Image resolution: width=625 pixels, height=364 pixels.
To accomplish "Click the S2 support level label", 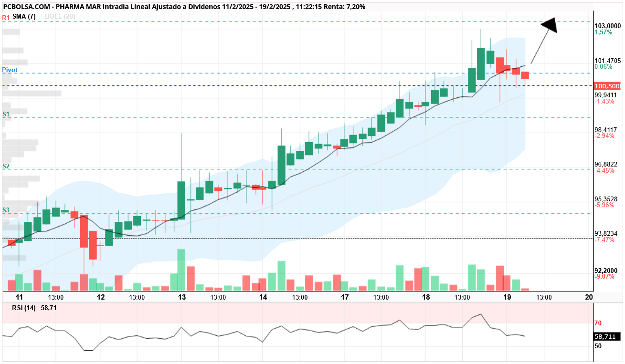I will [x=6, y=166].
